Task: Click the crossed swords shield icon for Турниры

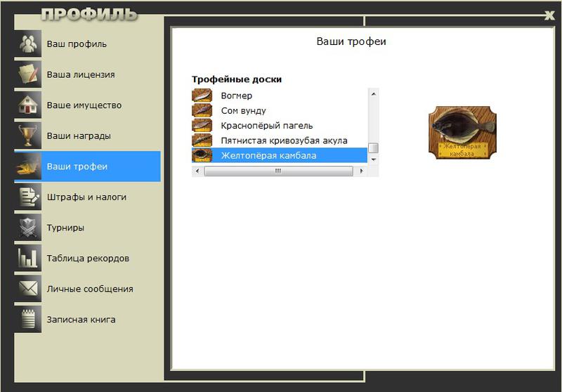Action: [x=28, y=228]
